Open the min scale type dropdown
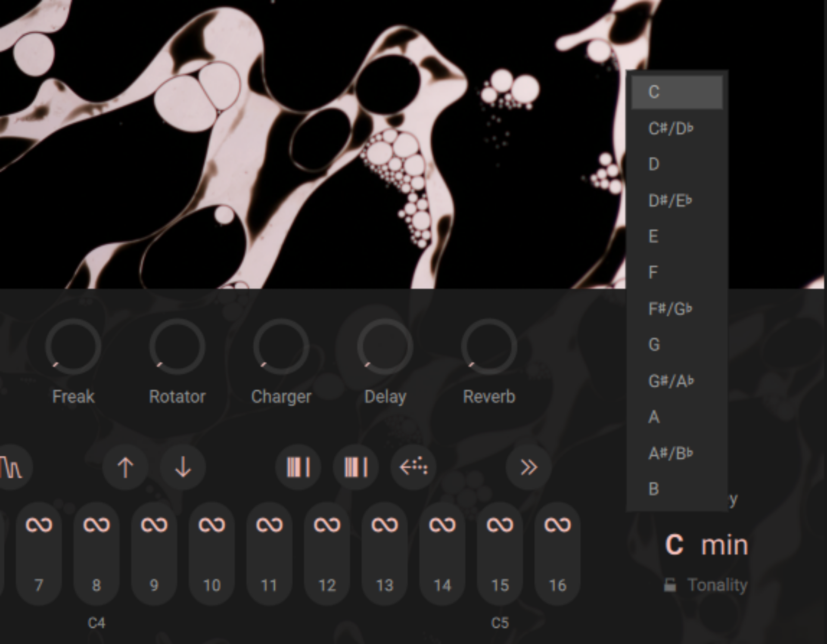 point(724,545)
